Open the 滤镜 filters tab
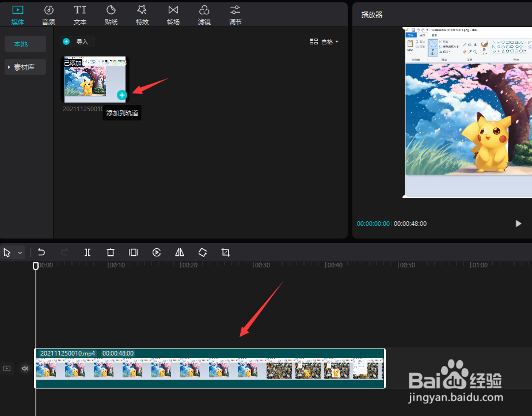This screenshot has width=532, height=416. point(204,16)
